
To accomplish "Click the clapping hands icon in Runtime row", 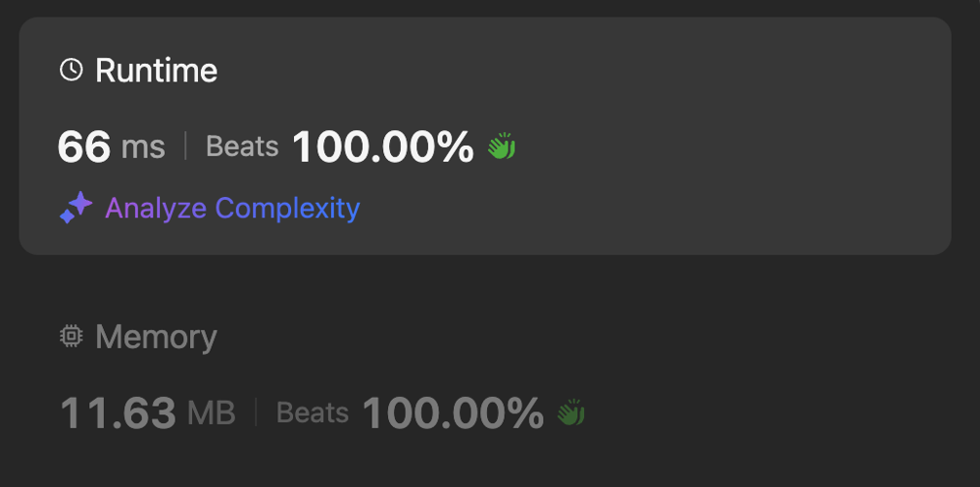I will point(502,146).
